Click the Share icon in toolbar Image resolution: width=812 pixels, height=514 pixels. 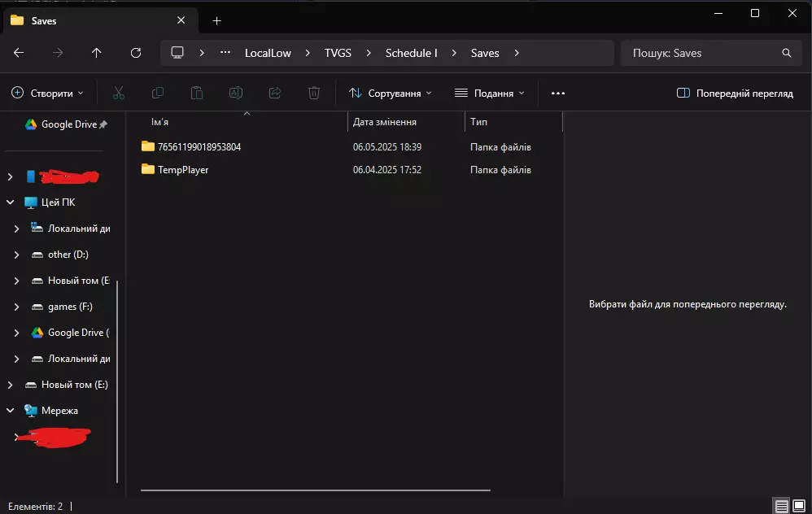tap(274, 94)
